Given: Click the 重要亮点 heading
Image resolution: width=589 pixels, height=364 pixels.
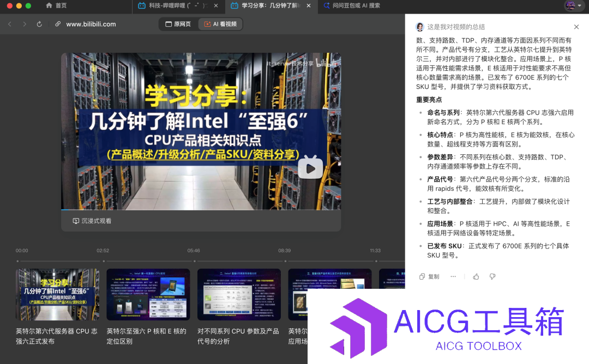Looking at the screenshot, I should 429,100.
